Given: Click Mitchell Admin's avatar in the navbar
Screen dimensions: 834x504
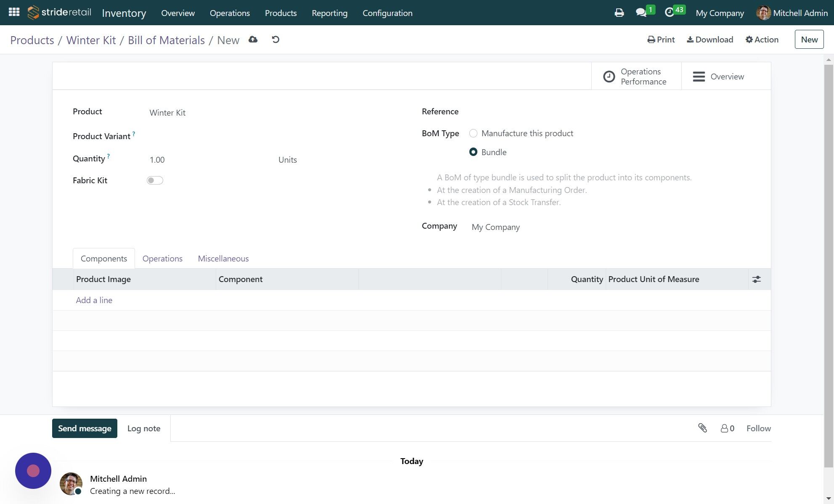Looking at the screenshot, I should (763, 13).
